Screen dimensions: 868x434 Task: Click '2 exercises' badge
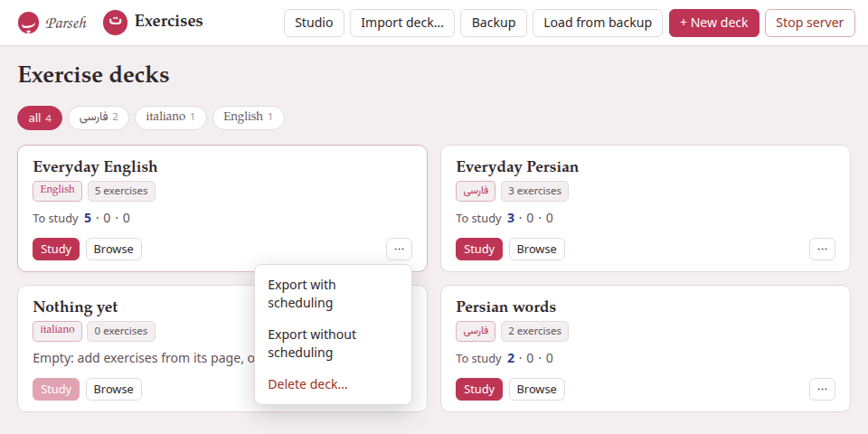tap(534, 331)
